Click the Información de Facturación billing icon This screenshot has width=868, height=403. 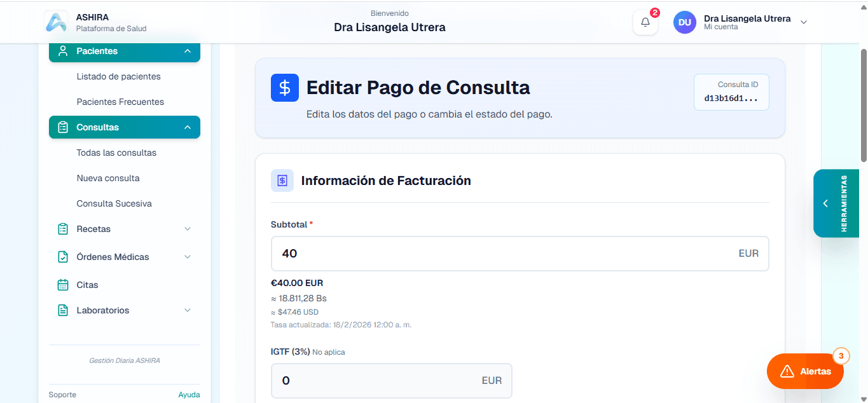[x=282, y=181]
